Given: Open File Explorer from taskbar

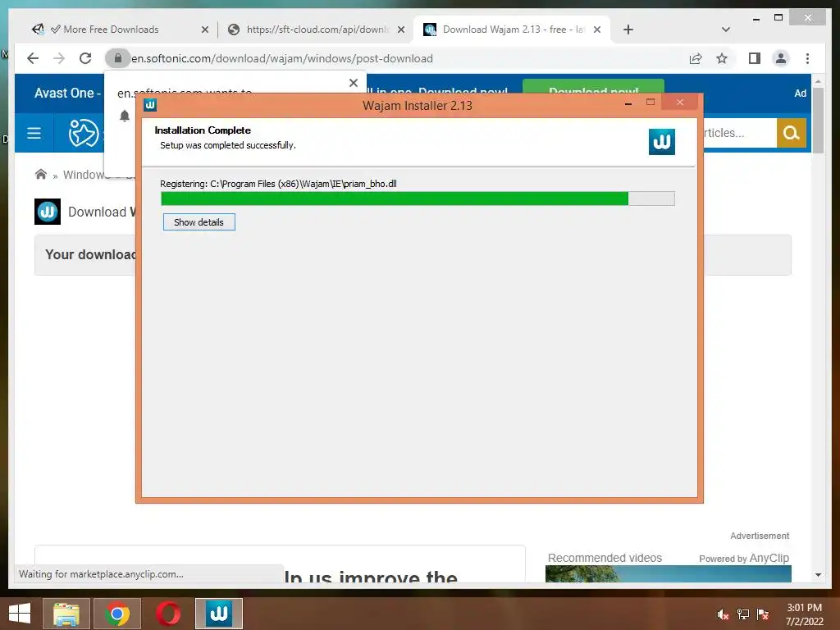Looking at the screenshot, I should click(x=66, y=614).
